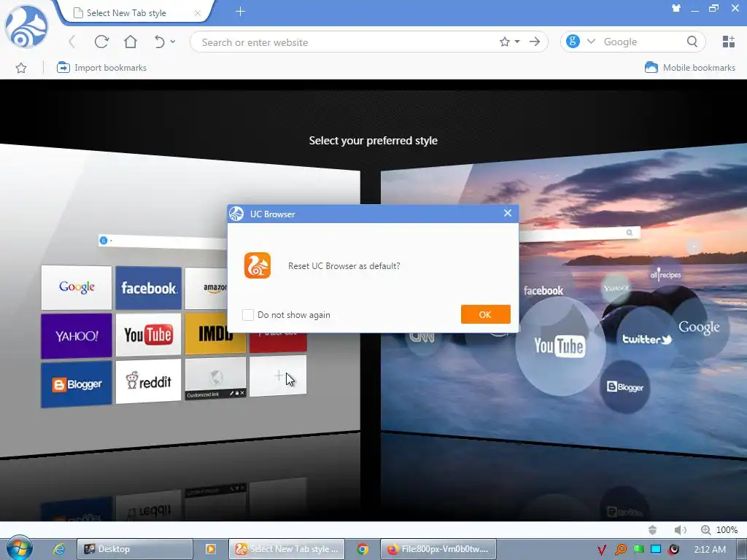Viewport: 747px width, 560px height.
Task: Open the extensions grid icon
Action: (x=729, y=42)
